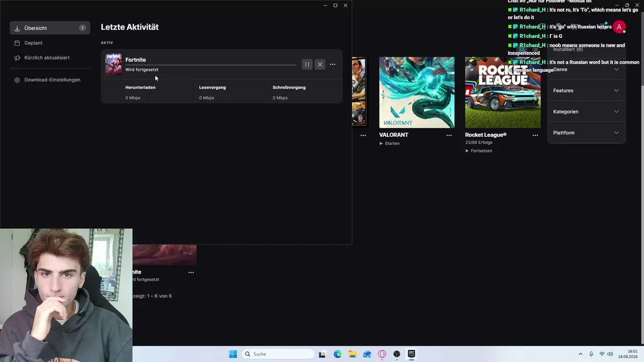This screenshot has width=644, height=362.
Task: Click the gear icon beside Download-Einstellungen
Action: click(17, 79)
